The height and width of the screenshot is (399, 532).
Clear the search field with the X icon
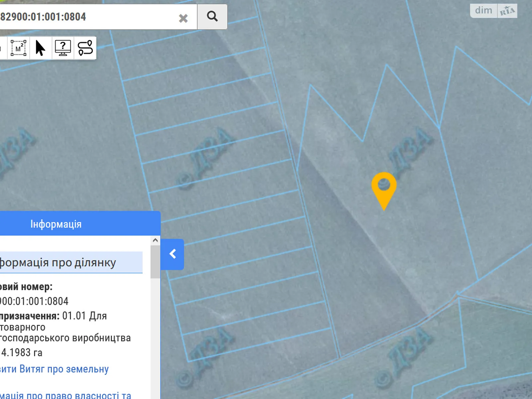[x=183, y=18]
